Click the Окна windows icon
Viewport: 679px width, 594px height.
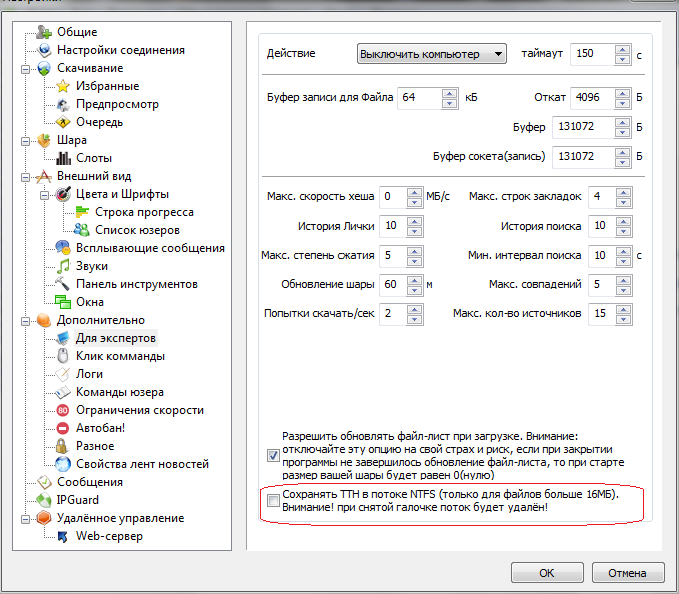coord(63,302)
